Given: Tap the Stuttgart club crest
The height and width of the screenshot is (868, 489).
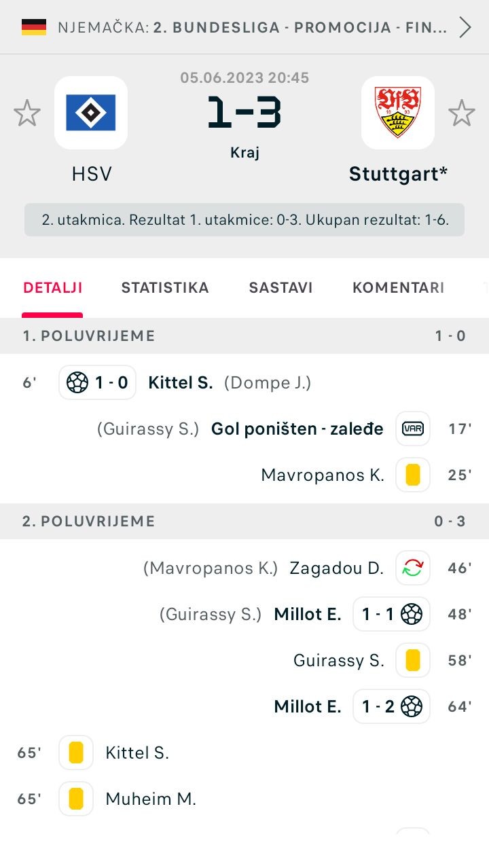Looking at the screenshot, I should pyautogui.click(x=397, y=113).
